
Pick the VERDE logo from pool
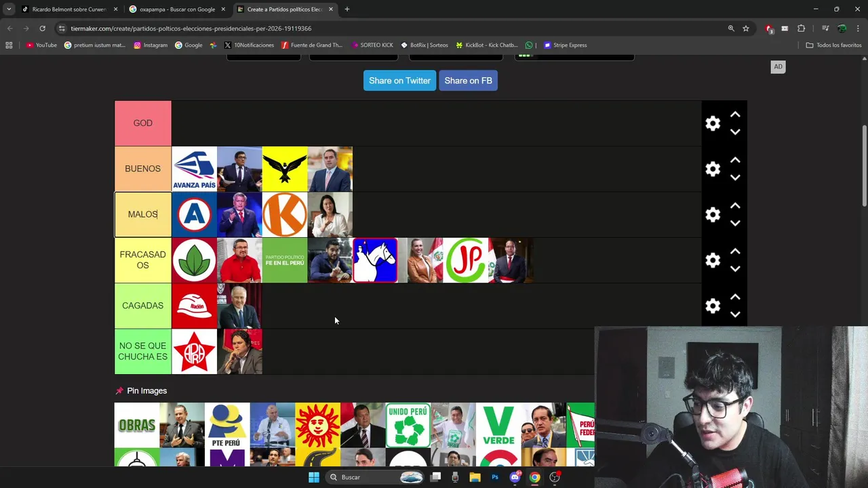498,426
